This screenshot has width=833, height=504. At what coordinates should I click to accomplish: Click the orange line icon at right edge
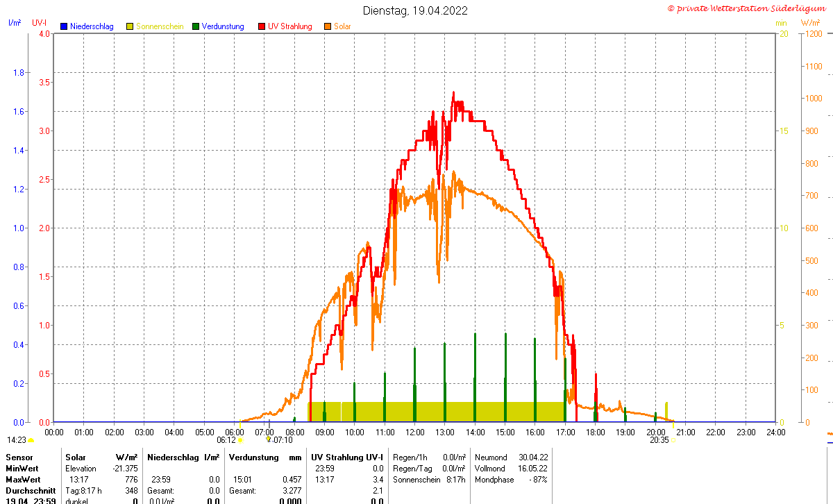click(830, 436)
